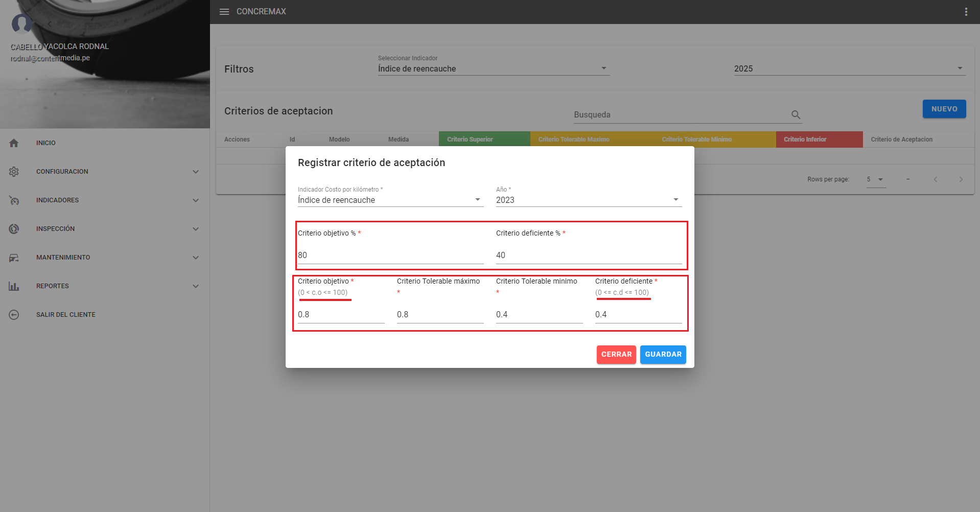Image resolution: width=980 pixels, height=512 pixels.
Task: Click the hamburger menu icon beside CONCREMAX
Action: point(224,12)
